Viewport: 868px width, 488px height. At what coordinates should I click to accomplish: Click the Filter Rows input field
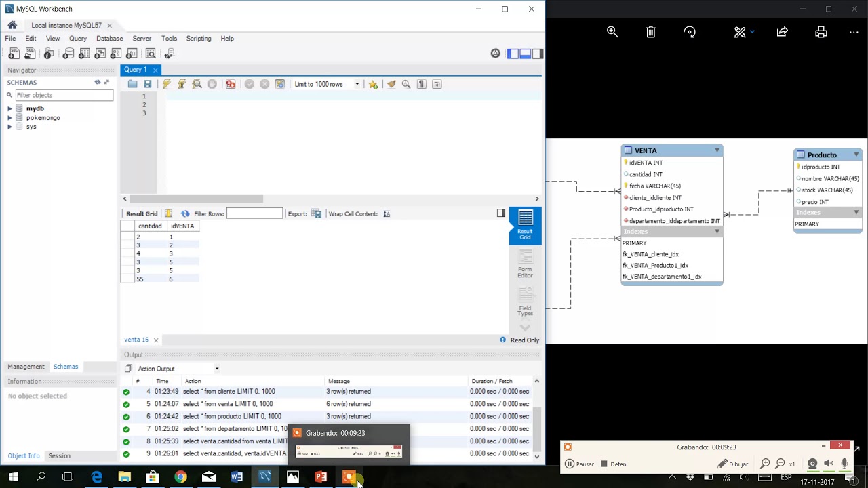pyautogui.click(x=254, y=213)
